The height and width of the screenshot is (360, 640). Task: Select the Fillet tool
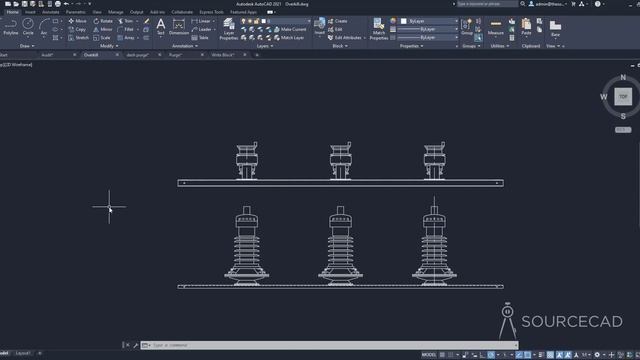[x=125, y=29]
